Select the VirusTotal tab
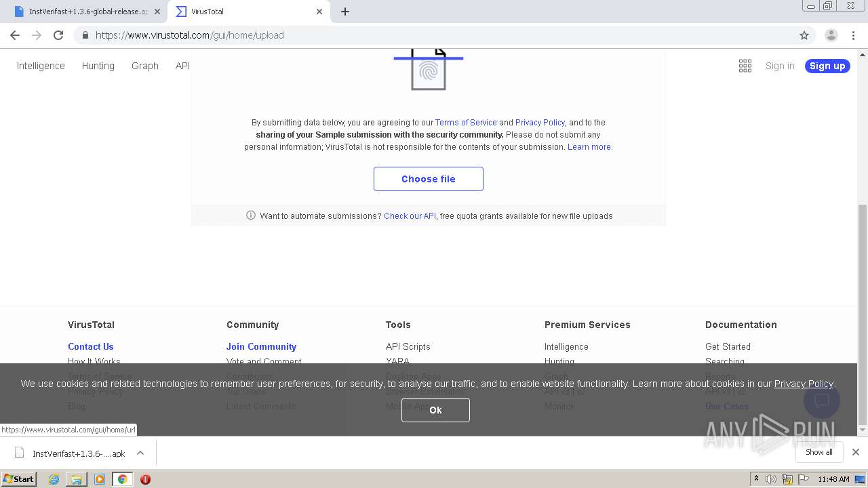Screen dimensions: 868x488 click(250, 12)
